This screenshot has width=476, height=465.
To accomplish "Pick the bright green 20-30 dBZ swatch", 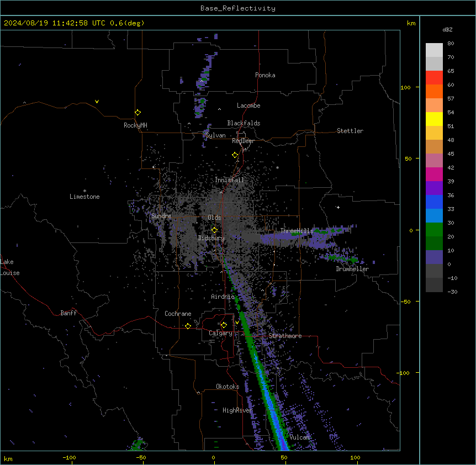I will [434, 230].
